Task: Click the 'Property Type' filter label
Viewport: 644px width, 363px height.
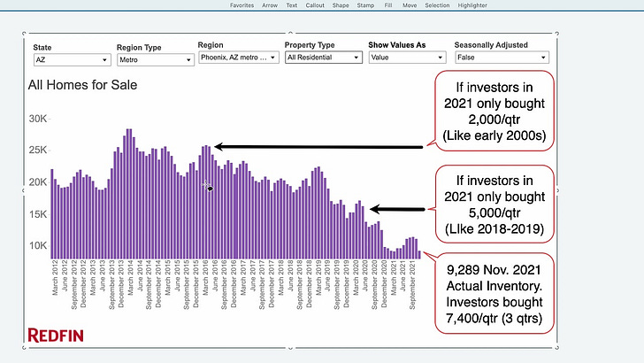Action: [x=310, y=45]
